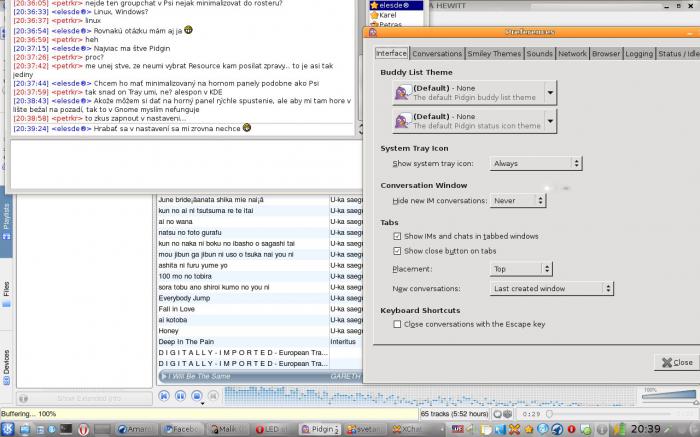Click the US keyboard layout tray icon

[458, 429]
